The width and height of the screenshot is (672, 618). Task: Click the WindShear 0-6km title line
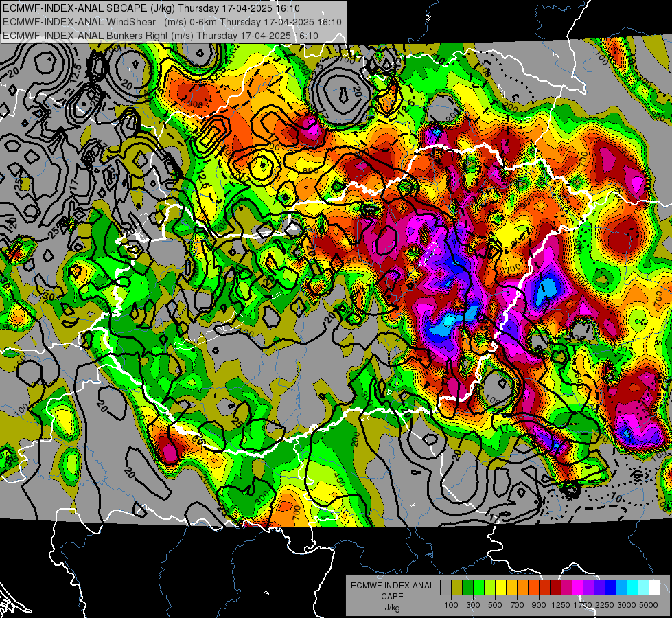click(172, 22)
